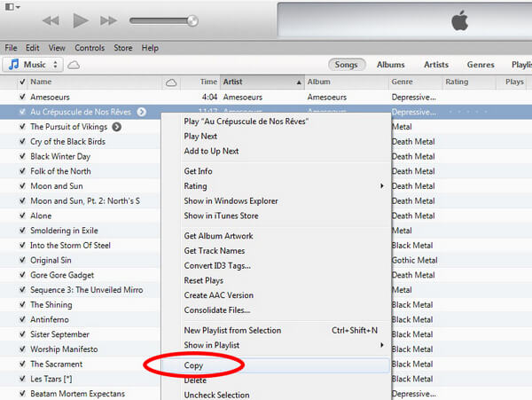Image resolution: width=532 pixels, height=400 pixels.
Task: Choose Consolidate Files...
Action: click(276, 310)
